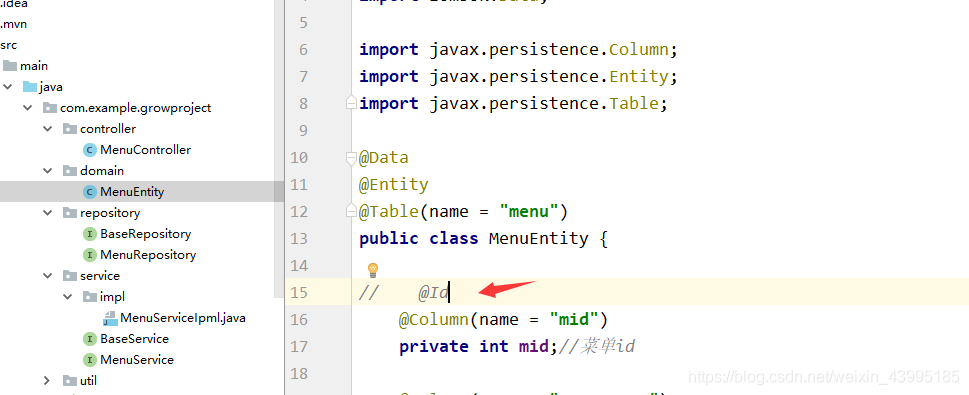Click the @Data annotation text

coord(384,158)
